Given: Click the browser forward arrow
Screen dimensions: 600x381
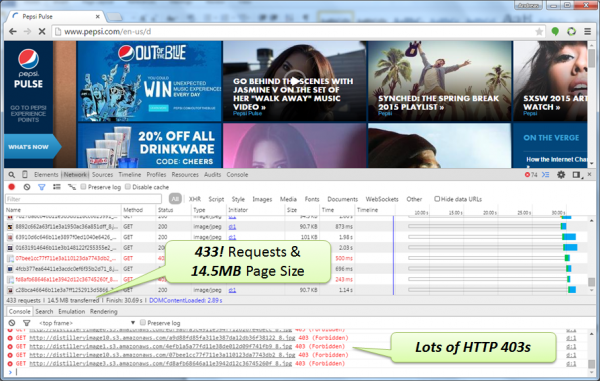Looking at the screenshot, I should pos(27,31).
